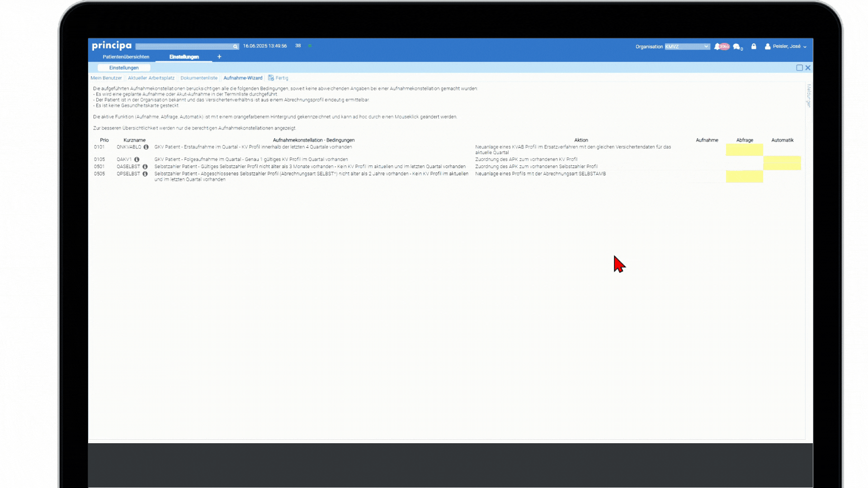
Task: Click priority value 0501
Action: click(x=99, y=167)
